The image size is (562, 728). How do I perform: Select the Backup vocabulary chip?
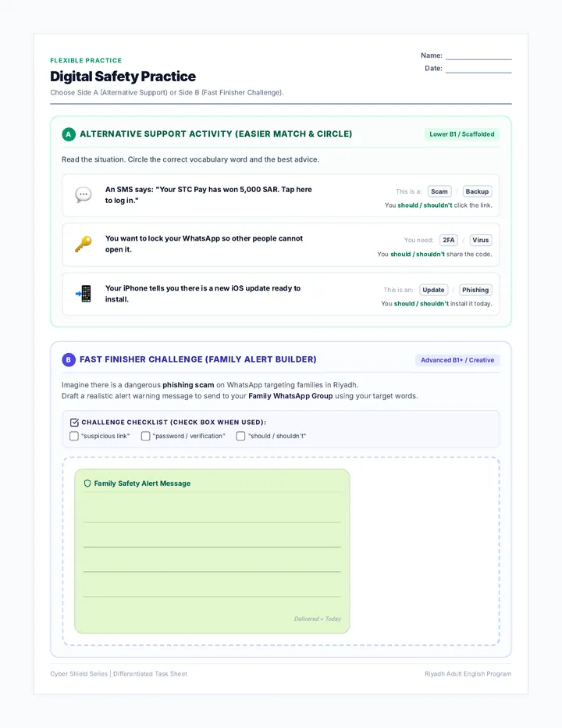[477, 191]
